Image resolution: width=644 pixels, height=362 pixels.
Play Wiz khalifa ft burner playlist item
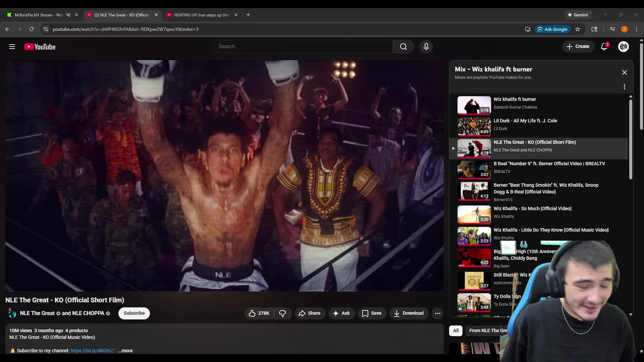point(538,105)
